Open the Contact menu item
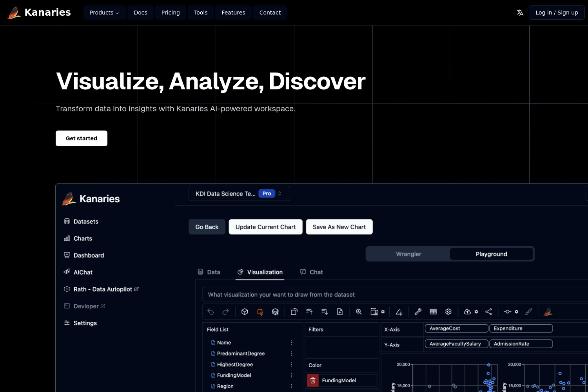588x392 pixels. click(270, 13)
